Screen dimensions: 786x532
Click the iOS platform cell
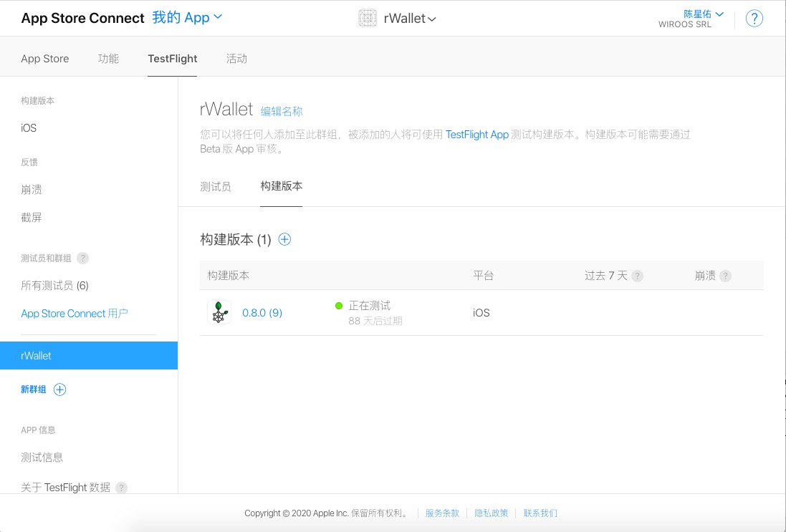click(x=481, y=313)
